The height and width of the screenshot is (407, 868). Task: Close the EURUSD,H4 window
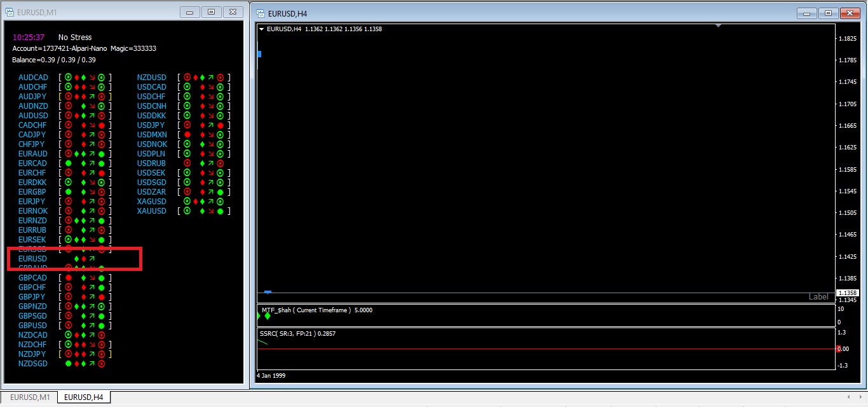coord(850,13)
